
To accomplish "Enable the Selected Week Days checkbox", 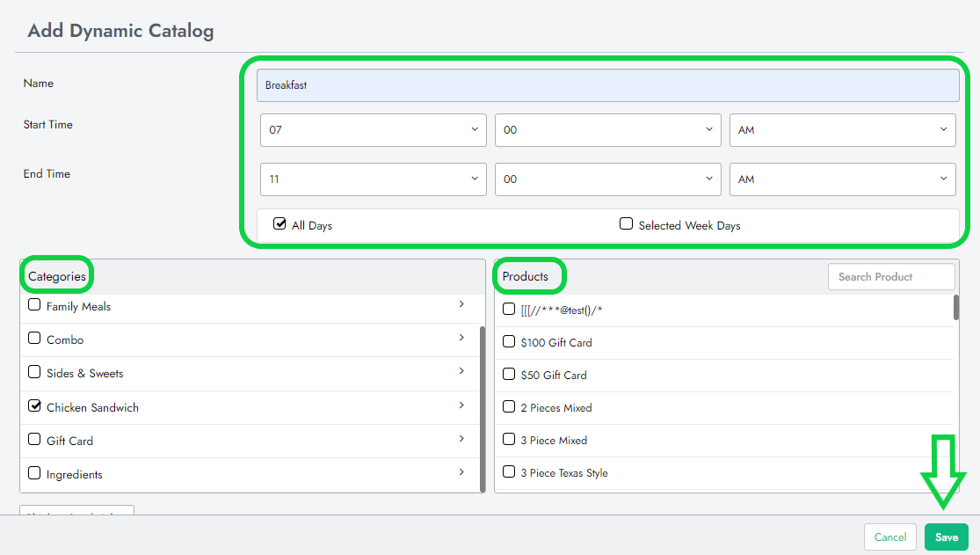I will click(x=627, y=224).
